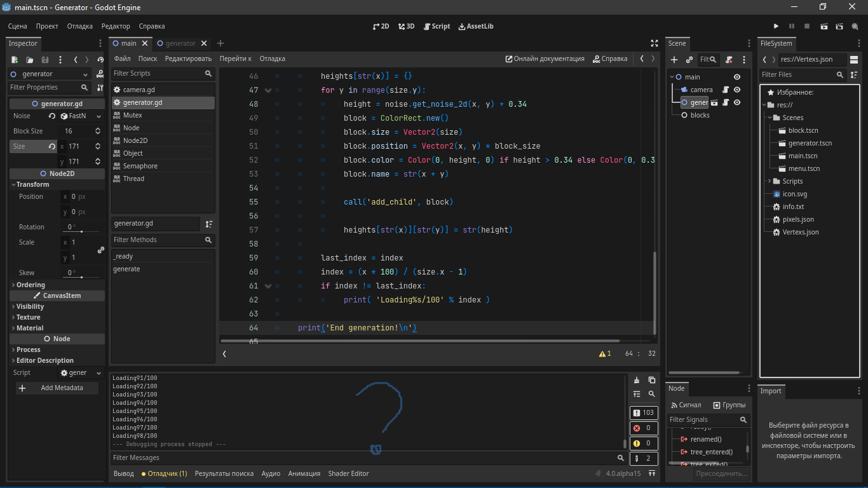
Task: Fold the code block at line 47
Action: click(268, 90)
